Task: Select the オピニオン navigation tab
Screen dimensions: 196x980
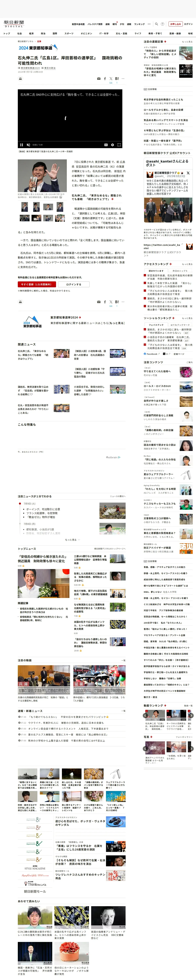Action: 86,33
